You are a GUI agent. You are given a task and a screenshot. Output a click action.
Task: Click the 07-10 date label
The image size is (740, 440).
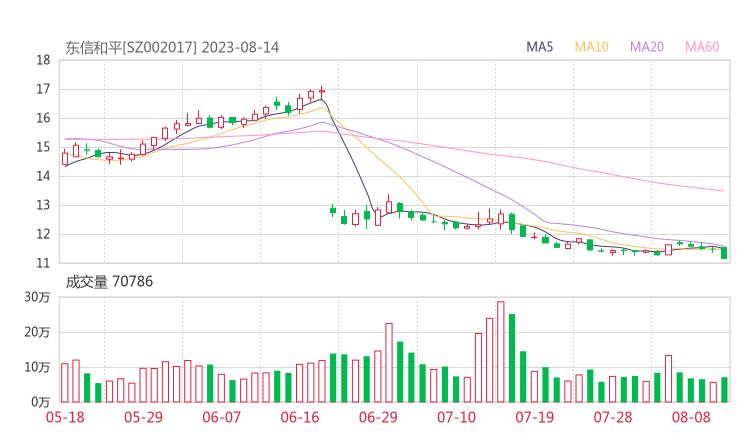coord(456,417)
